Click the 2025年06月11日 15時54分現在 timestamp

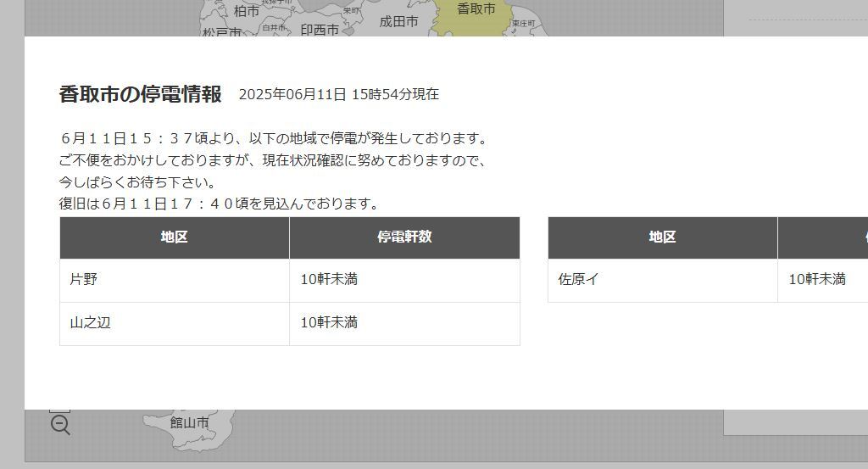pos(339,95)
